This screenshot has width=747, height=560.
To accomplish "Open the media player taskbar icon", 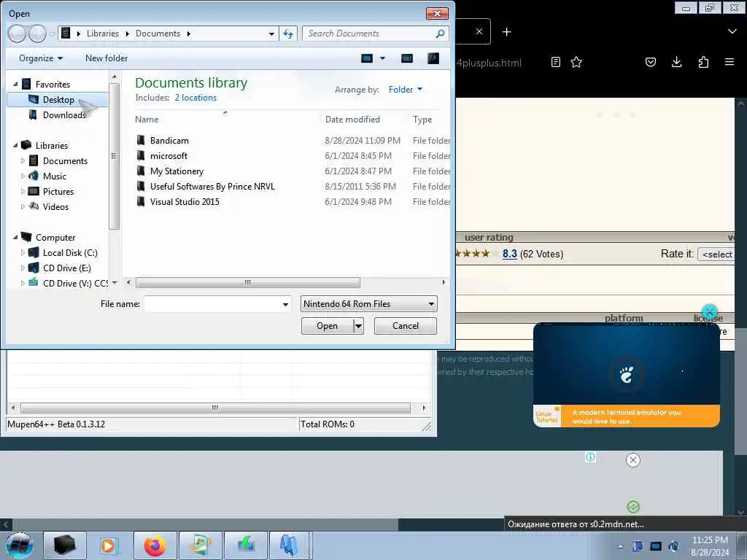I will point(109,545).
